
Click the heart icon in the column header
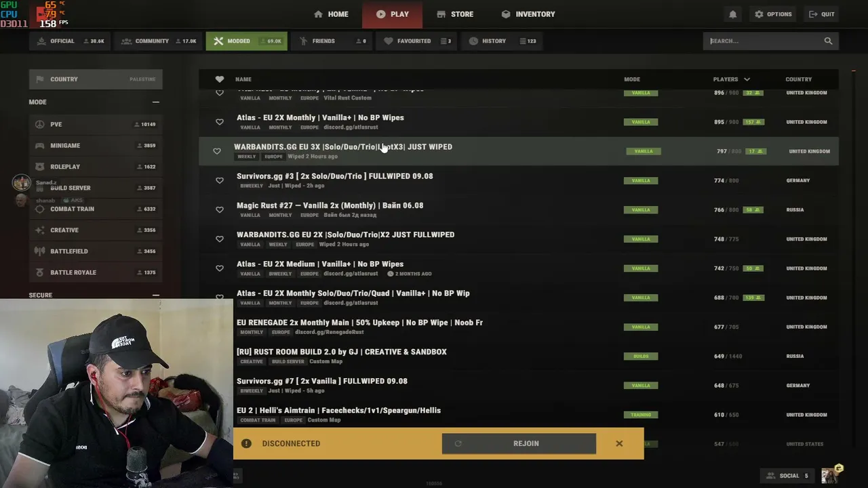click(220, 79)
